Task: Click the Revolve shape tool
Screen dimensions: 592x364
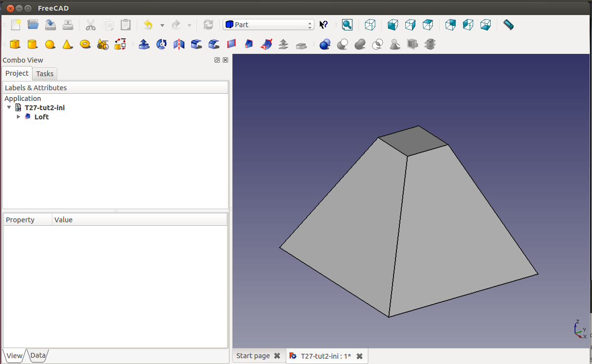Action: [x=162, y=44]
